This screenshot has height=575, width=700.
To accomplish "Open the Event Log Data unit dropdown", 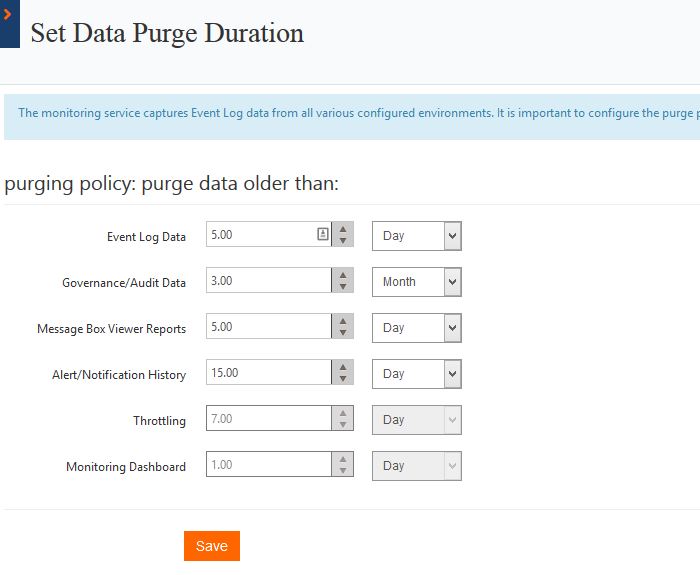I will coord(417,236).
